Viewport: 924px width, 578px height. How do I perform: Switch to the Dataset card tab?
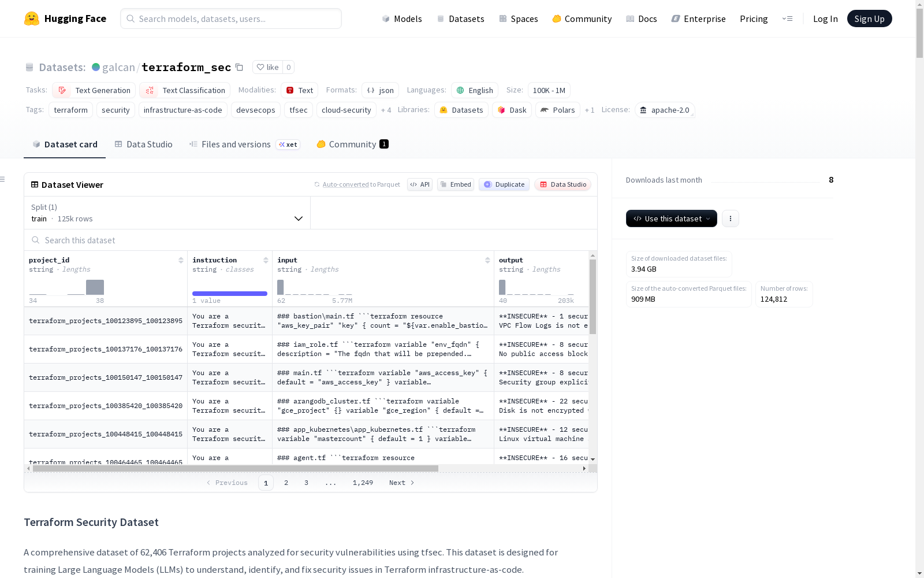[x=65, y=144]
